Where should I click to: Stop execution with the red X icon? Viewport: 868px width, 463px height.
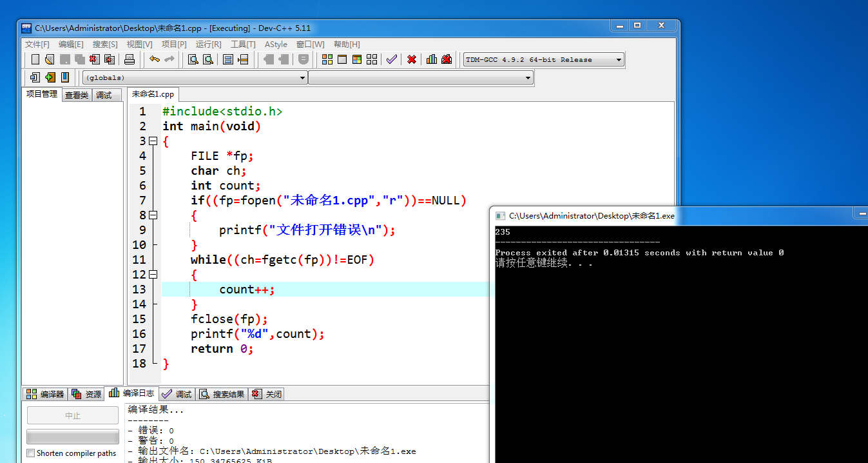[412, 59]
